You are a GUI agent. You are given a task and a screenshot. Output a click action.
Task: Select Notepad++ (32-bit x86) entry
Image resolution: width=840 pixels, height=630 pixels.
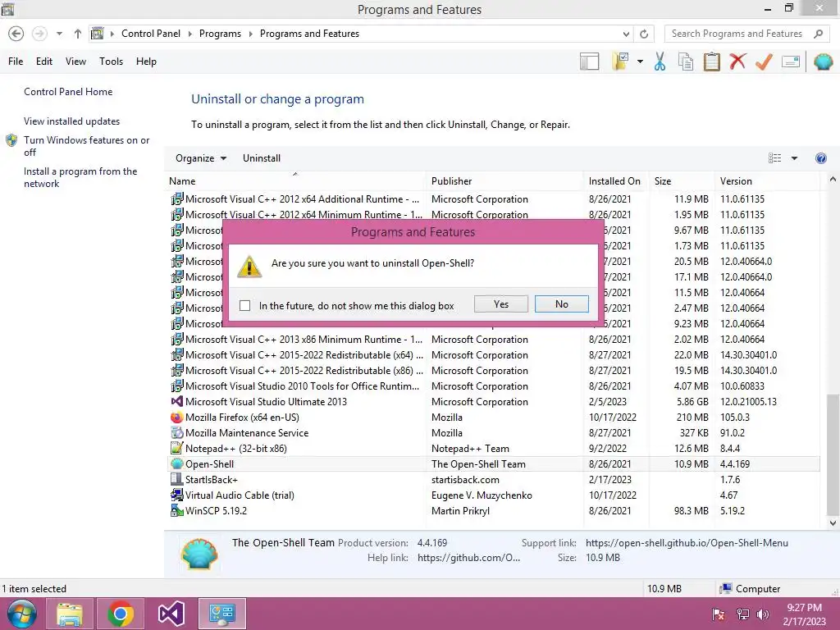pyautogui.click(x=494, y=449)
